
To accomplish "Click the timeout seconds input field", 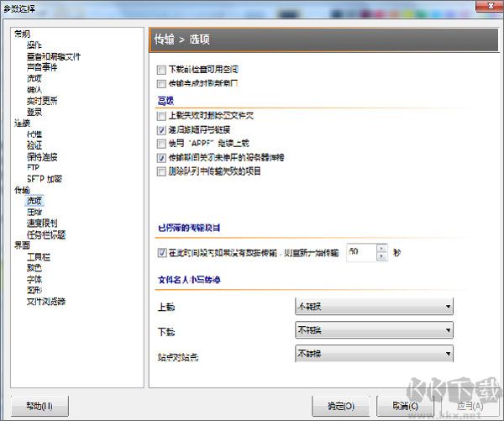I will 361,252.
